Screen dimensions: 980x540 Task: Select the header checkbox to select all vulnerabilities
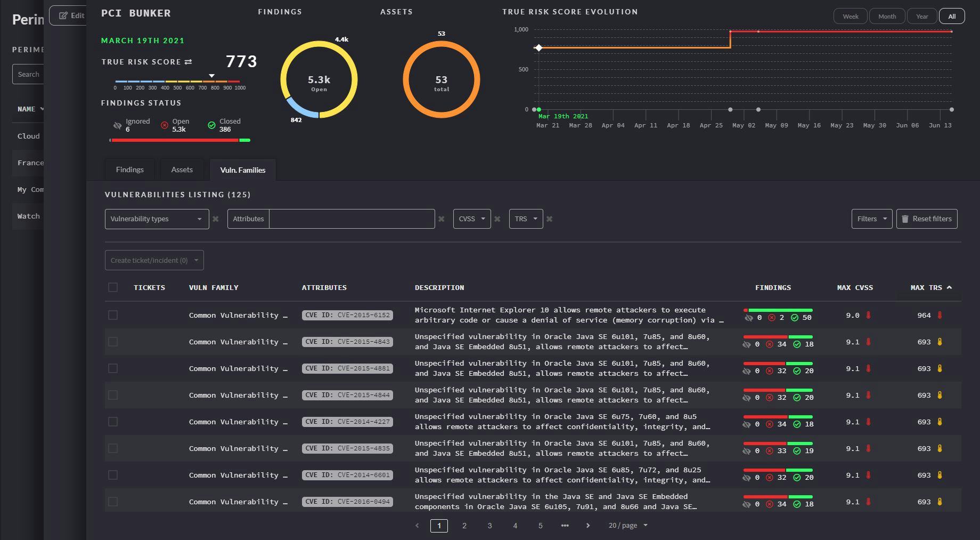(113, 287)
